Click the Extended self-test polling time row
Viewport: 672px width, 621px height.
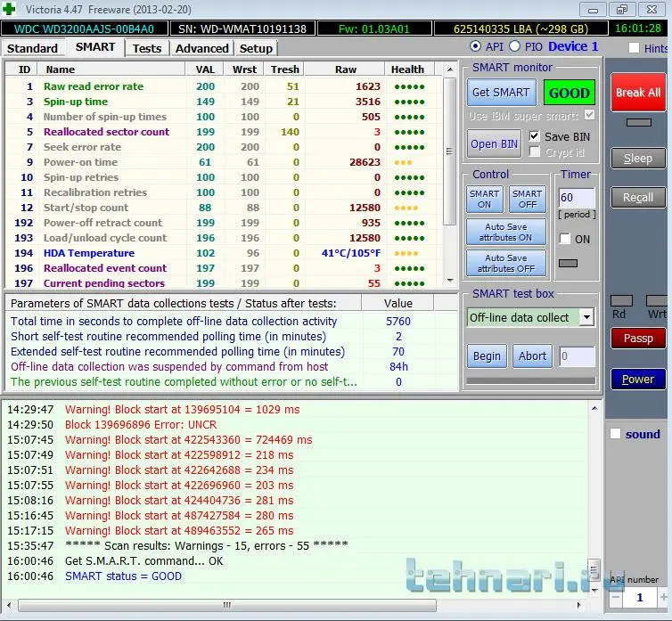pos(231,351)
